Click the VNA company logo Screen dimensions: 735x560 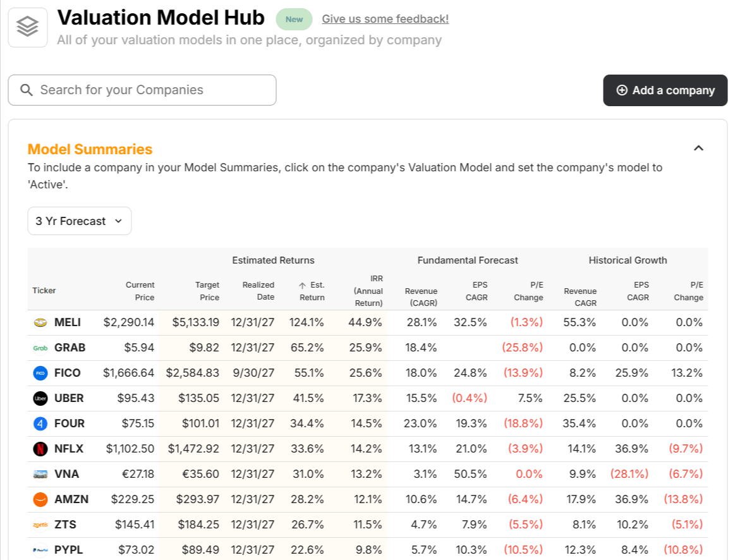(x=40, y=474)
